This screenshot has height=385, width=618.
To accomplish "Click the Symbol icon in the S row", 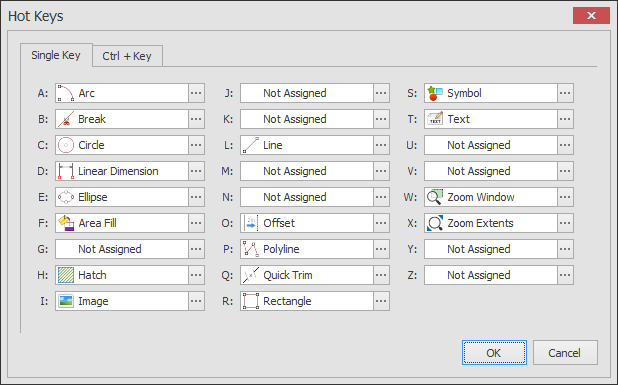I will pyautogui.click(x=435, y=93).
